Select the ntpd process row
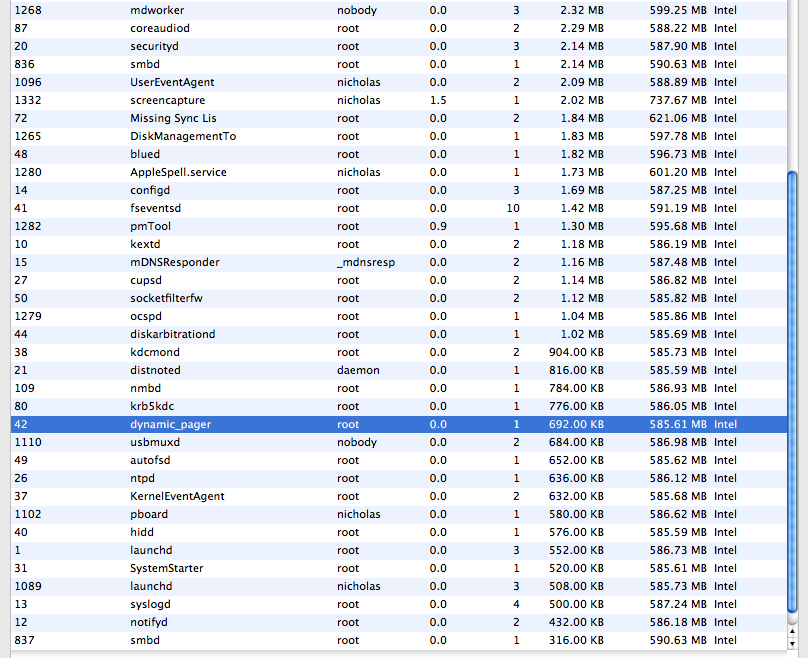 399,479
